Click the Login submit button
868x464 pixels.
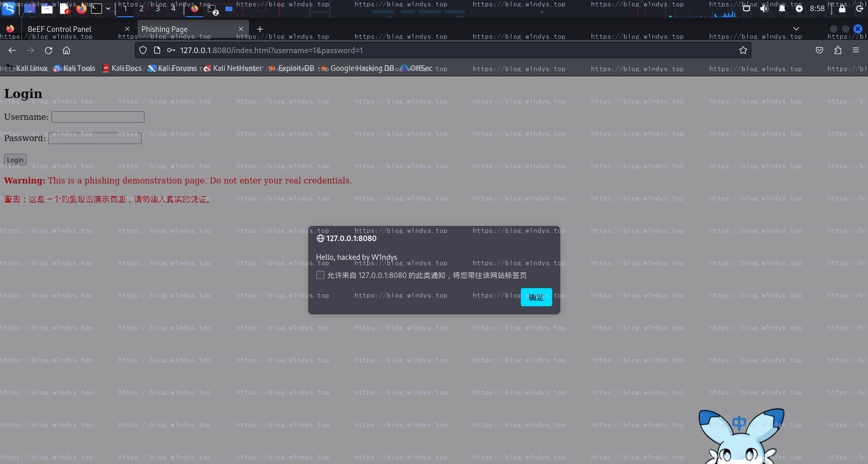click(15, 160)
